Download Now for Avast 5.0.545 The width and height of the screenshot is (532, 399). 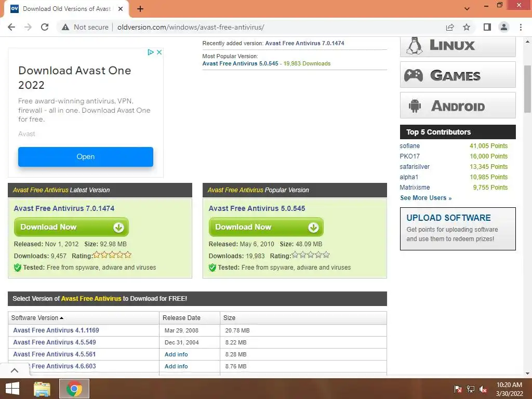coord(266,227)
